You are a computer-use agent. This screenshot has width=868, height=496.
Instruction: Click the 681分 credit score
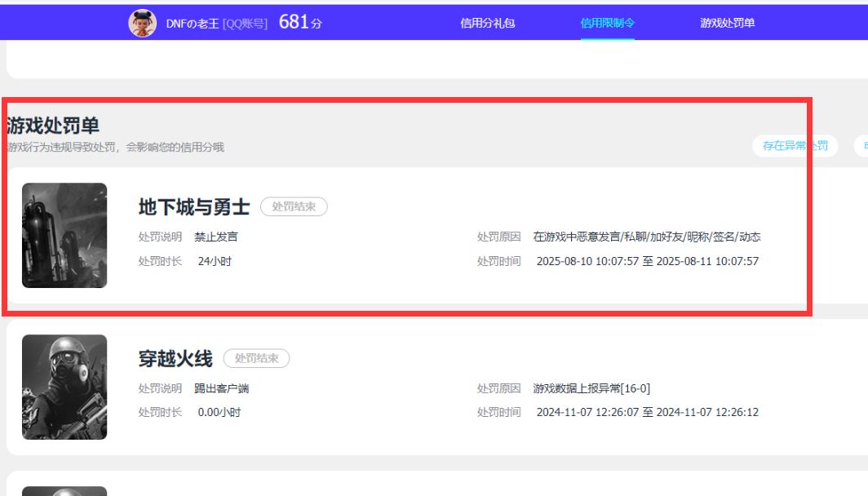click(300, 23)
